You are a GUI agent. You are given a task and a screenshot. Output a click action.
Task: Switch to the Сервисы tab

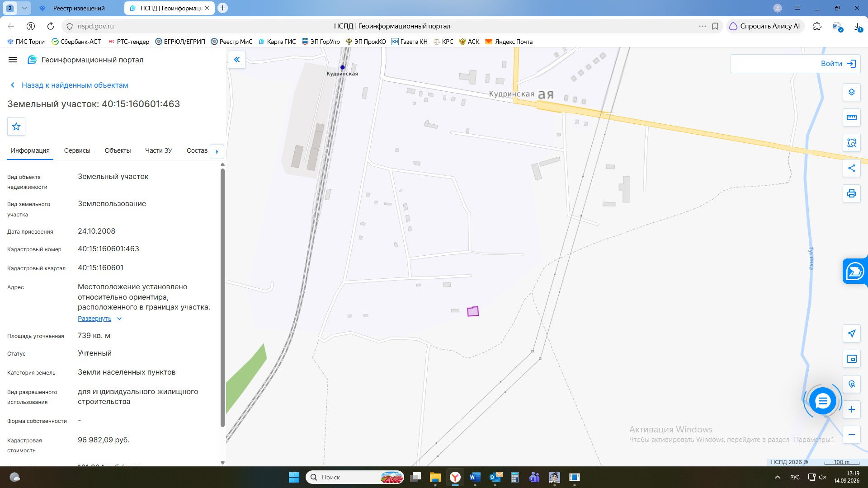coord(77,150)
